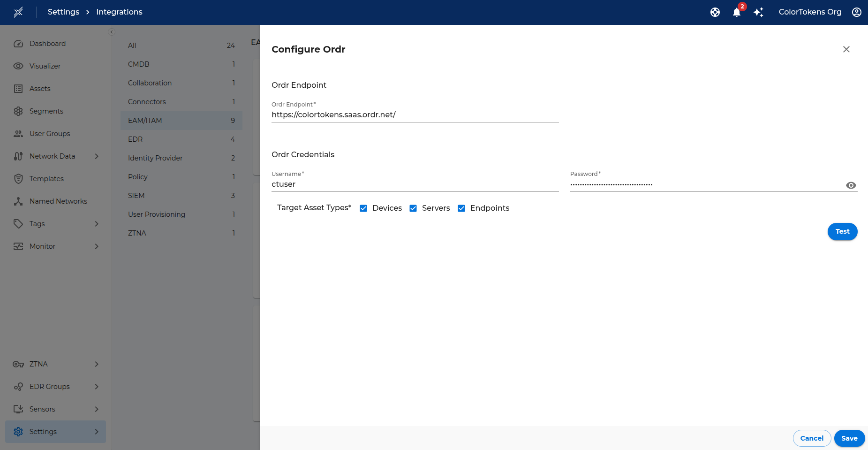
Task: Toggle password visibility with the eye icon
Action: [x=851, y=185]
